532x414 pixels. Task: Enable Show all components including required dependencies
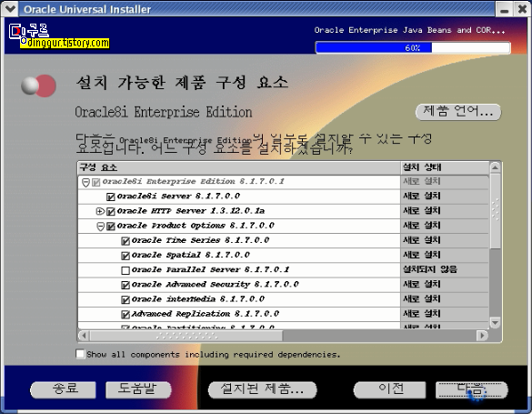tap(80, 354)
